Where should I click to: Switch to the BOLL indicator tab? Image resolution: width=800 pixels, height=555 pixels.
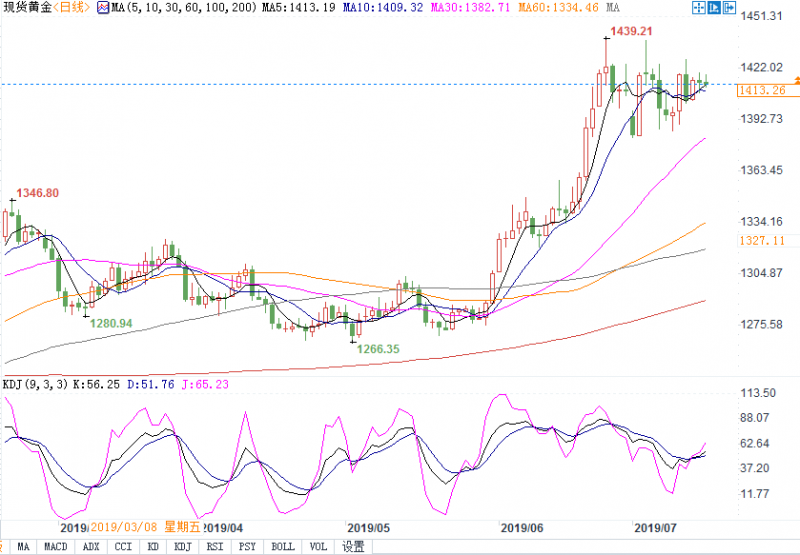283,547
